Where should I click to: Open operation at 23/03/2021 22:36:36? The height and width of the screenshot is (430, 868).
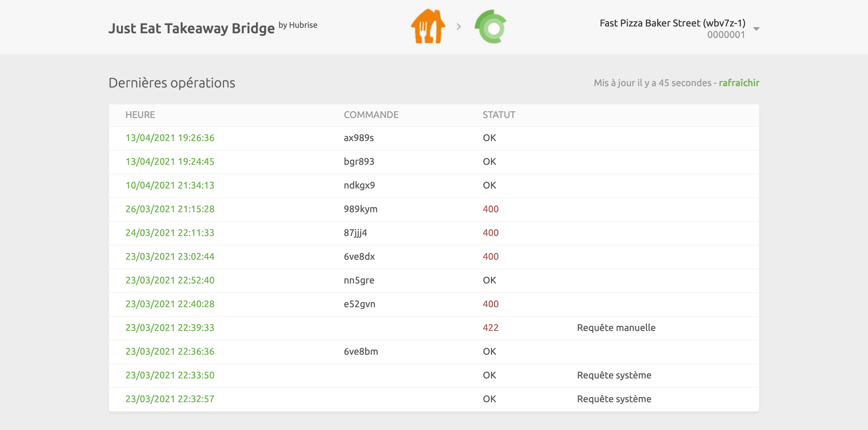[170, 352]
